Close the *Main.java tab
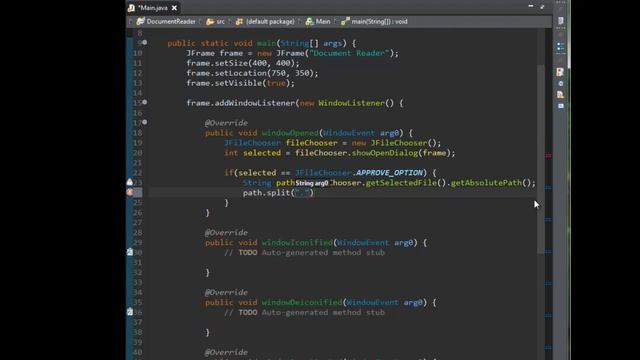The image size is (640, 360). coord(175,8)
